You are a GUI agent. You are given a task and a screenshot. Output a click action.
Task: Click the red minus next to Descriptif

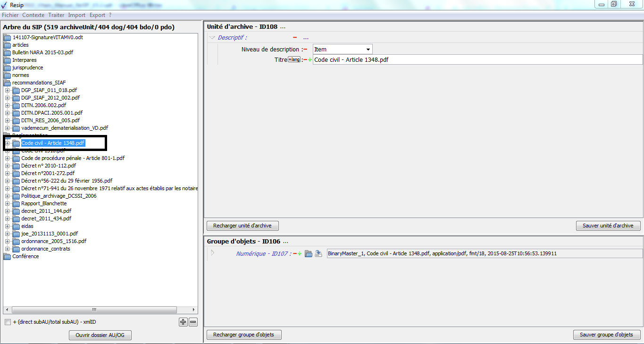[x=295, y=38]
